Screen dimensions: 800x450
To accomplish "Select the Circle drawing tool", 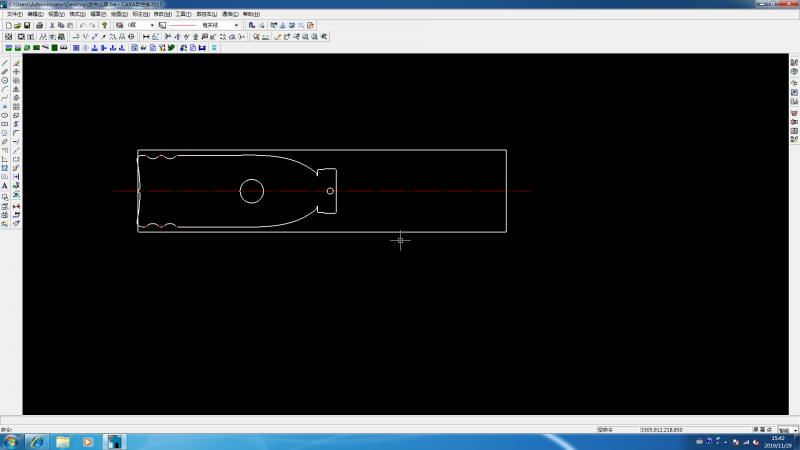I will coord(5,81).
